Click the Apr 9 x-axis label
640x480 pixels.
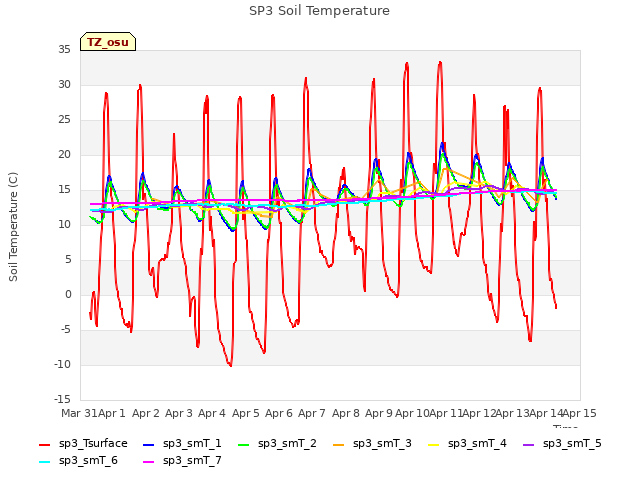coord(379,413)
